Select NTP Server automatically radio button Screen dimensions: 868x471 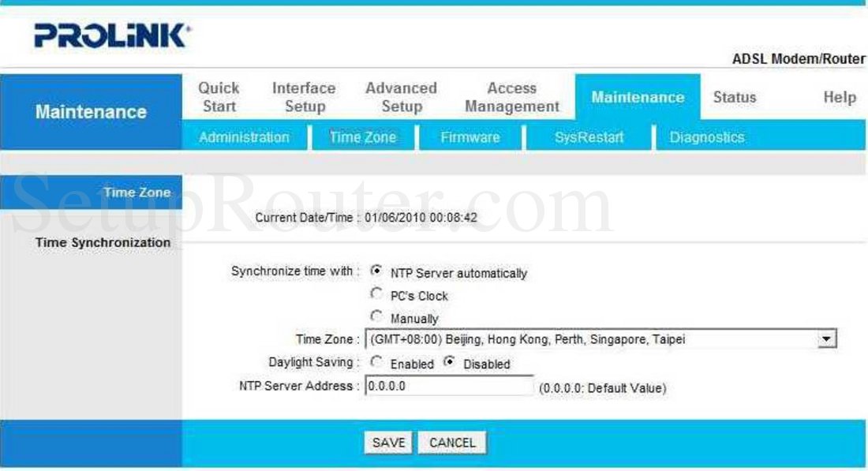[x=376, y=271]
